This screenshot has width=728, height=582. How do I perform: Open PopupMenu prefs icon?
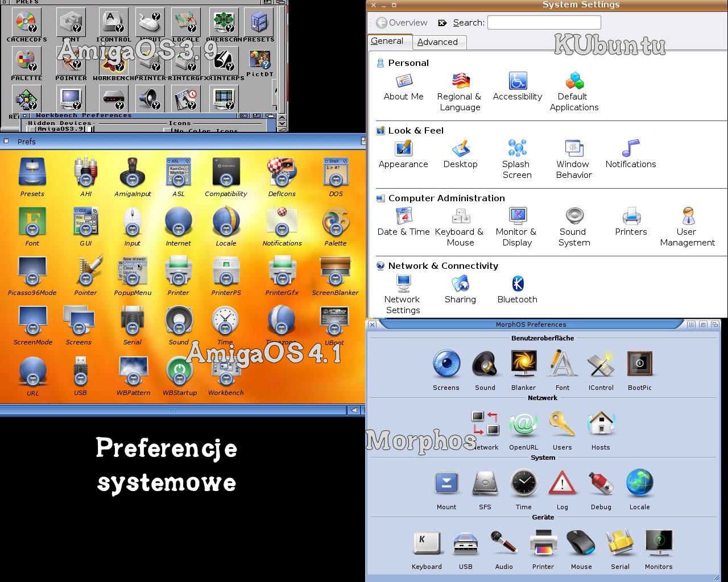click(x=133, y=271)
